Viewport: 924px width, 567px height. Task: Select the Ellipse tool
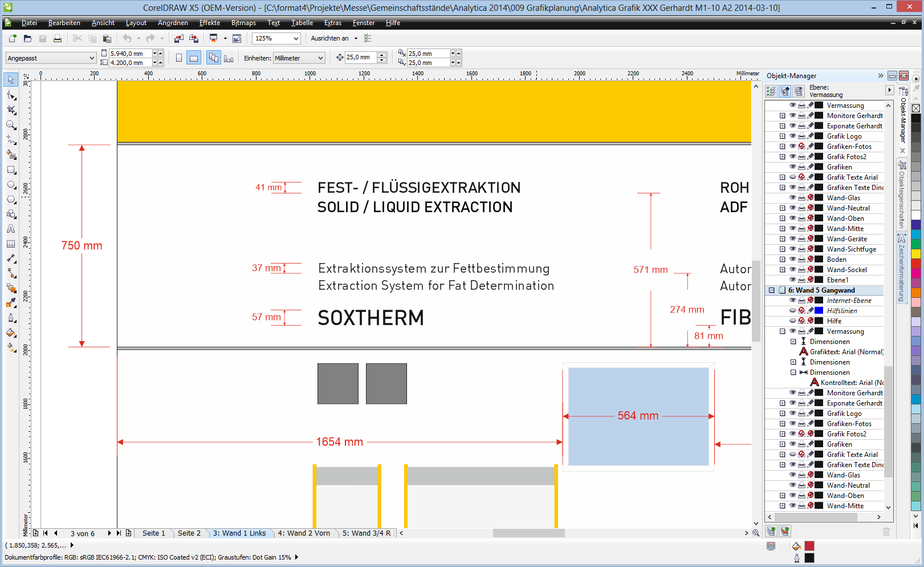pos(11,185)
